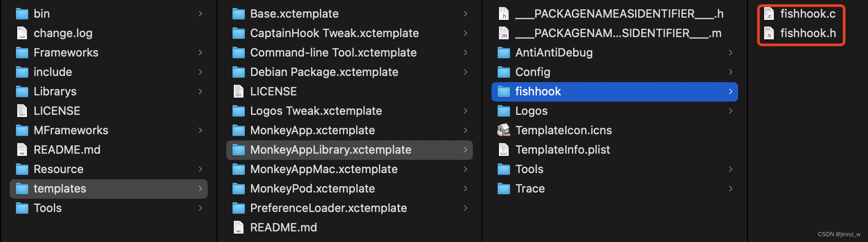Click the include folder icon
Image resolution: width=868 pixels, height=242 pixels.
22,72
